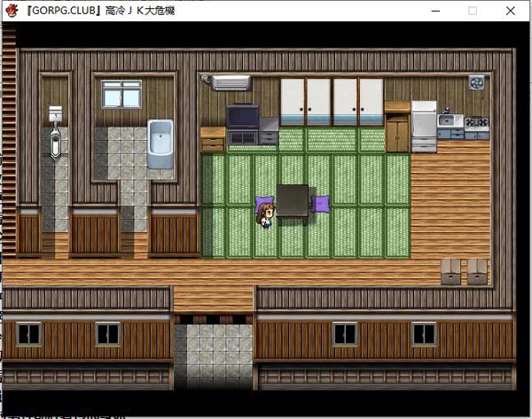532x419 pixels.
Task: Click the left sliding closet doors
Action: point(305,102)
